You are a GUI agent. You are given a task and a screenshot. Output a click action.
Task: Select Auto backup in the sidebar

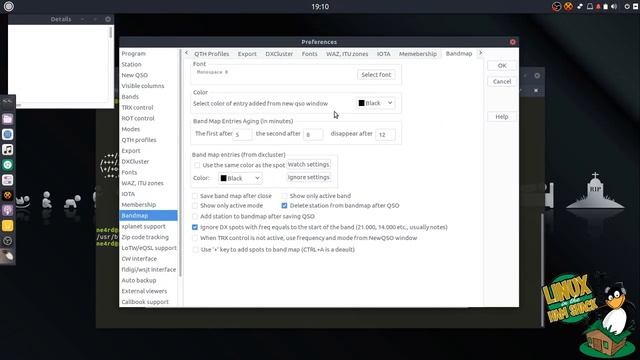[139, 280]
